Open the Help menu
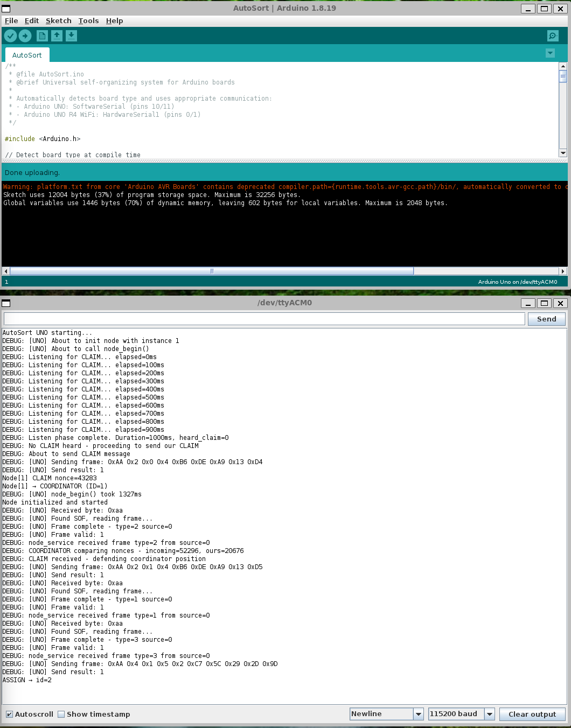This screenshot has width=571, height=728. (114, 20)
